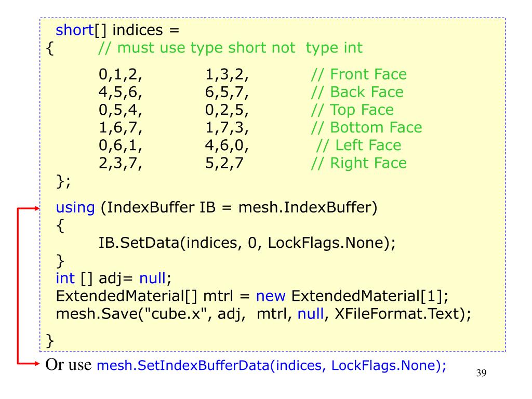Click the index triple '0,2,5,'
Image resolution: width=532 pixels, height=399 pixels.
tap(227, 110)
